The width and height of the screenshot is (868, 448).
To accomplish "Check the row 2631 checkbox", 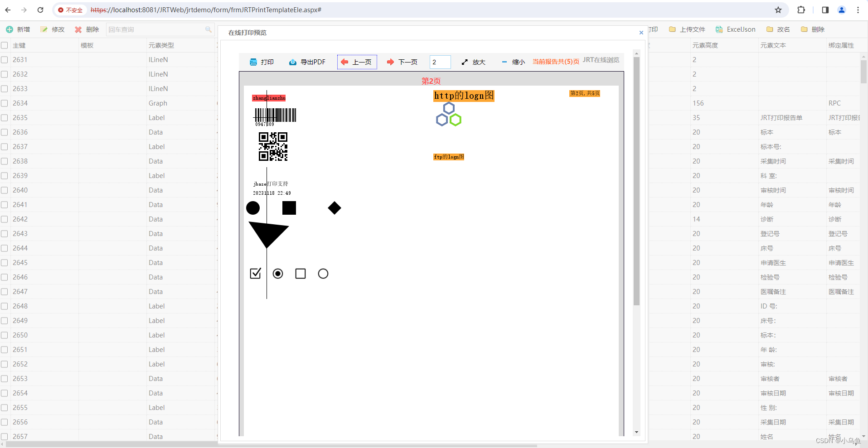I will 5,60.
